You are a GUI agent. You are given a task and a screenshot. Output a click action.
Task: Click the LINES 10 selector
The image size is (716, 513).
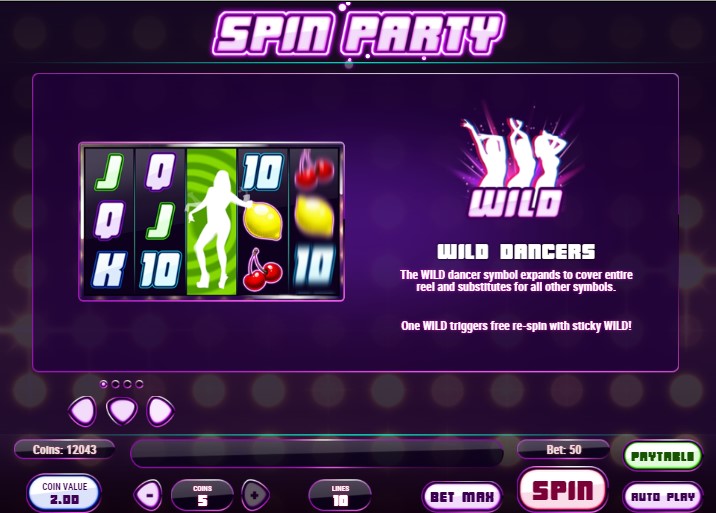[x=340, y=495]
